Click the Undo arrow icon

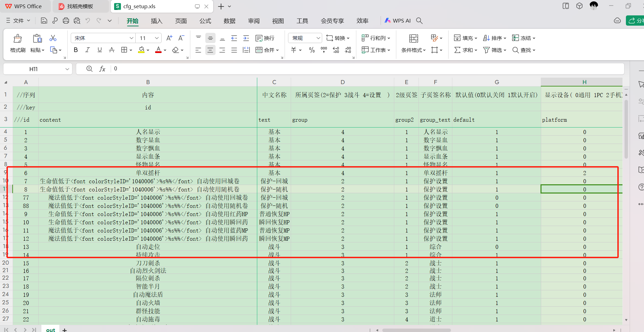click(88, 21)
